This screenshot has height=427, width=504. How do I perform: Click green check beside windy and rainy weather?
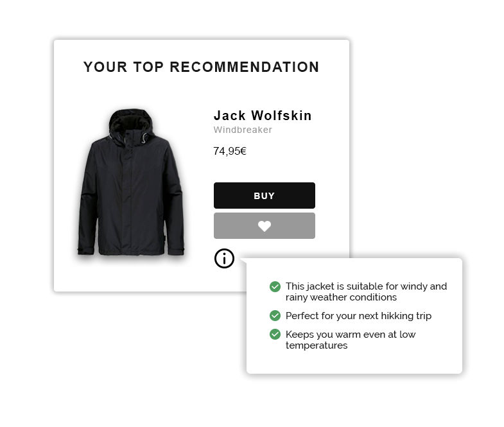[275, 286]
